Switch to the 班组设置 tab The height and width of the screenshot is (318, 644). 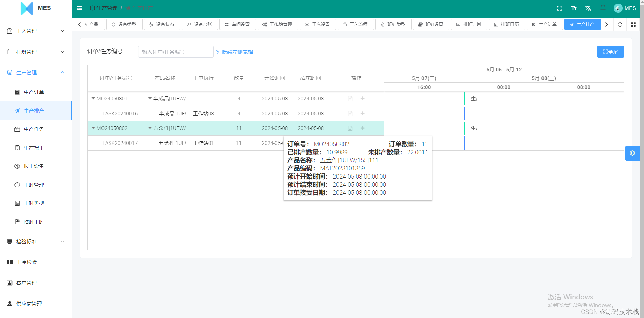click(x=431, y=24)
